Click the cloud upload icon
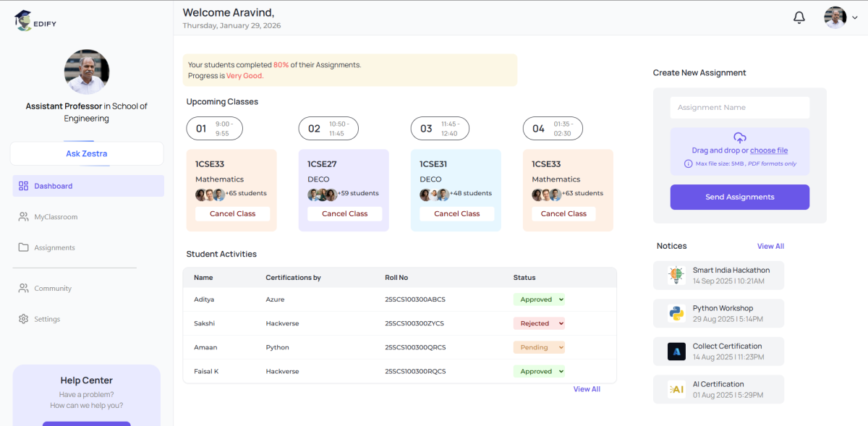Image resolution: width=868 pixels, height=426 pixels. (739, 137)
